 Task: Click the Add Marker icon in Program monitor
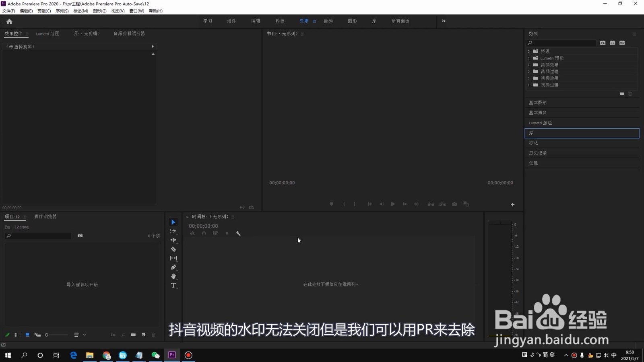[x=332, y=204]
